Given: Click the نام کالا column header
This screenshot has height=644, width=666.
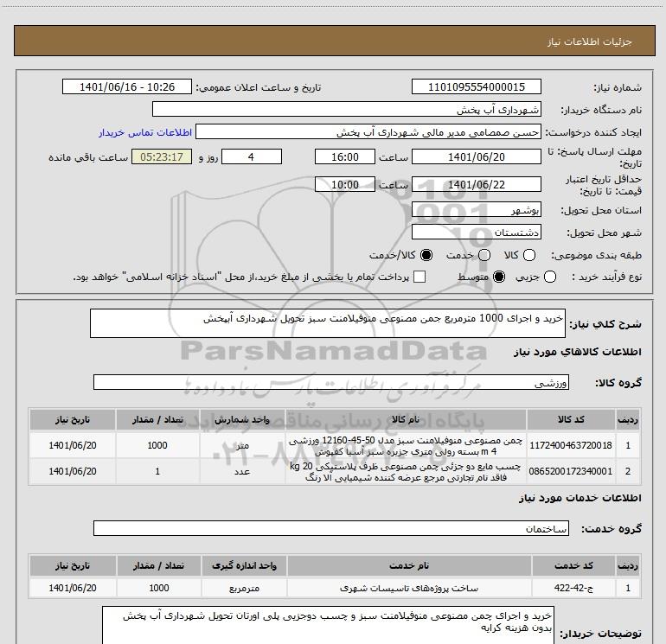Looking at the screenshot, I should tap(406, 419).
